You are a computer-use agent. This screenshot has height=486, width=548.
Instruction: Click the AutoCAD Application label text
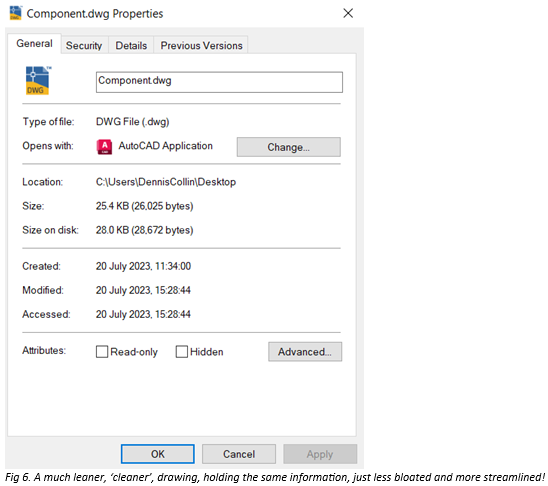166,146
